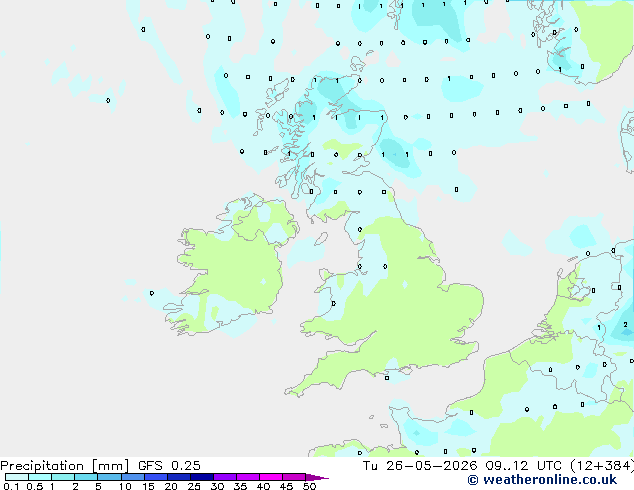
Task: Select the lightest legend swatch above 0.1
Action: (x=17, y=477)
